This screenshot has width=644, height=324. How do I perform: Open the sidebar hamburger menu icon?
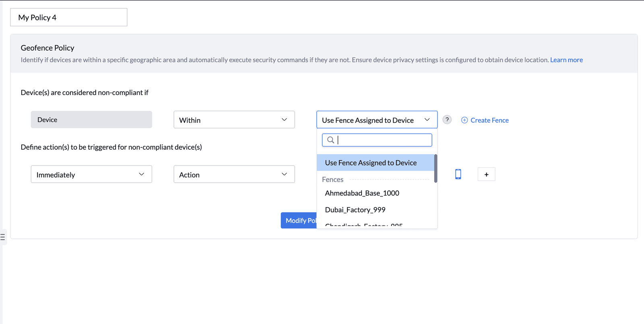(x=3, y=237)
